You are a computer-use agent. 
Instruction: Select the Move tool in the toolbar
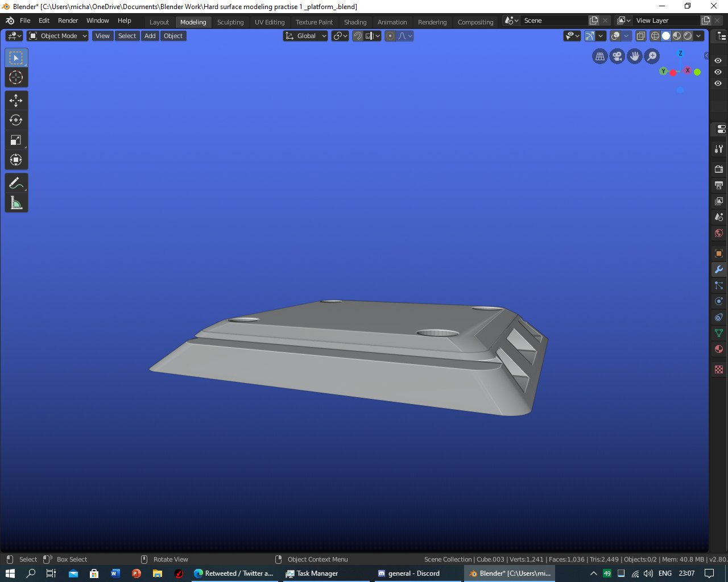tap(16, 101)
